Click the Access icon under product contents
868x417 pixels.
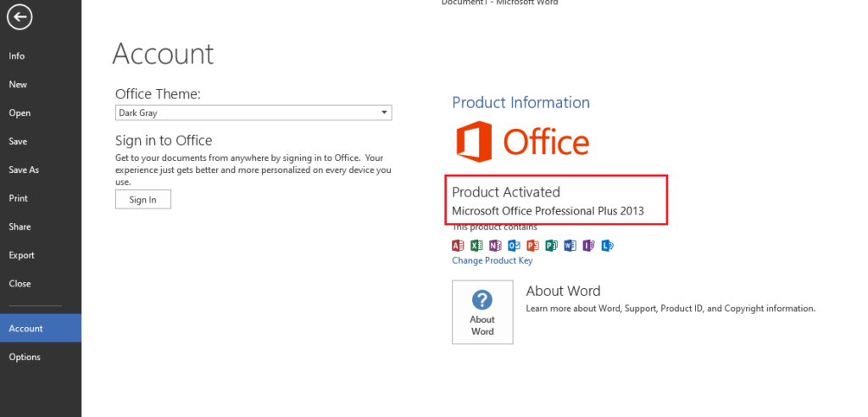tap(459, 245)
